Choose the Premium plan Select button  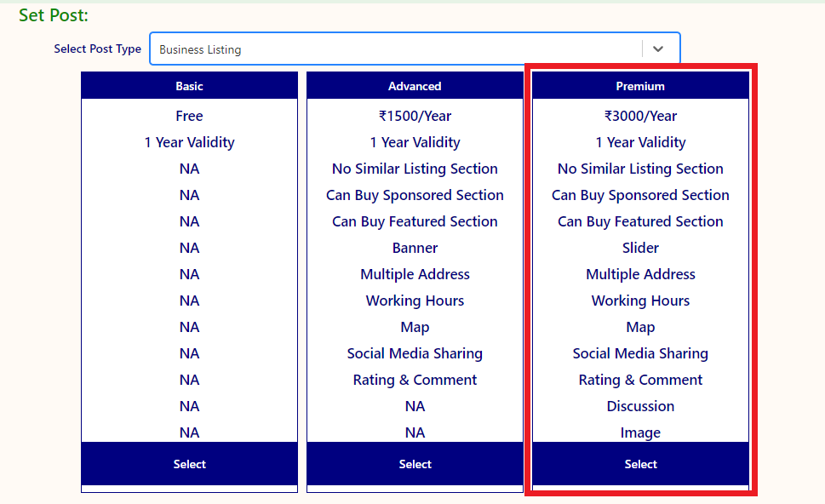pyautogui.click(x=640, y=464)
